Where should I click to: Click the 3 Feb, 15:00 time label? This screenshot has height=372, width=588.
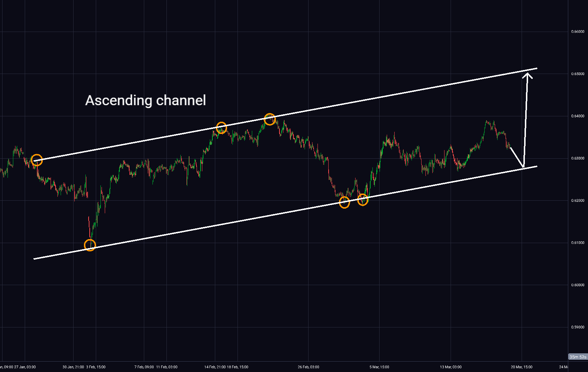coord(96,367)
